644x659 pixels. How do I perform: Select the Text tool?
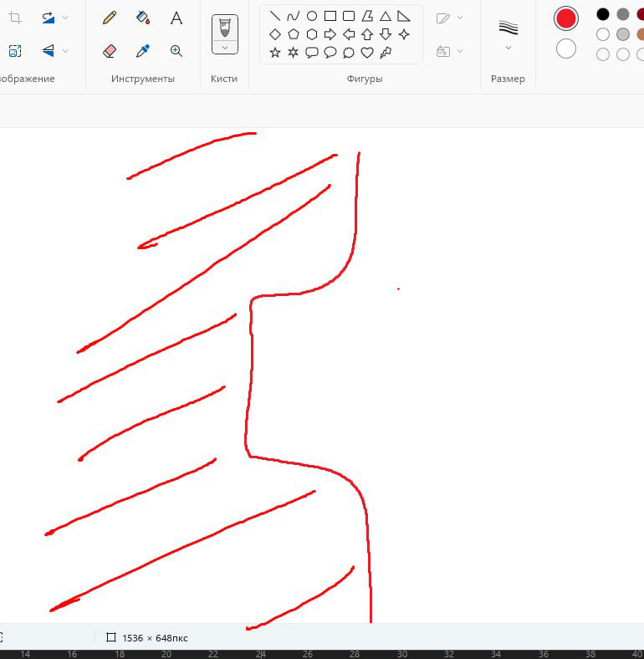pos(176,18)
